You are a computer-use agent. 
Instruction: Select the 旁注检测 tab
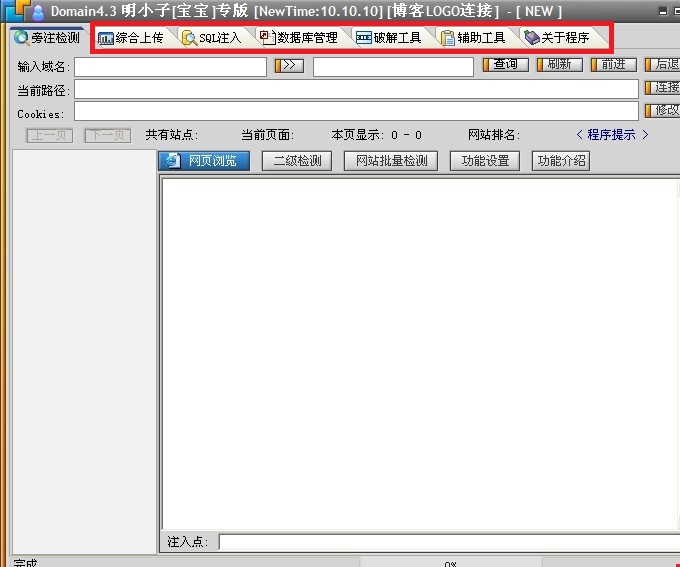point(47,38)
